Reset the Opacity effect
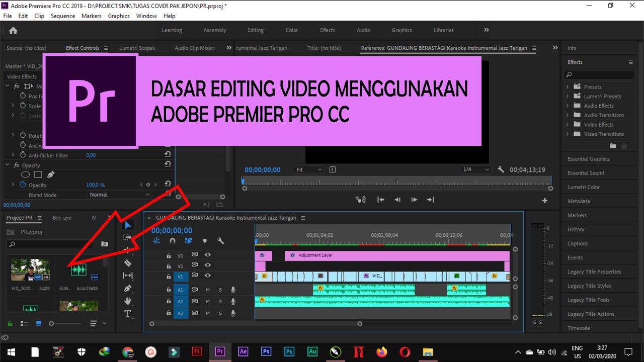 (168, 165)
